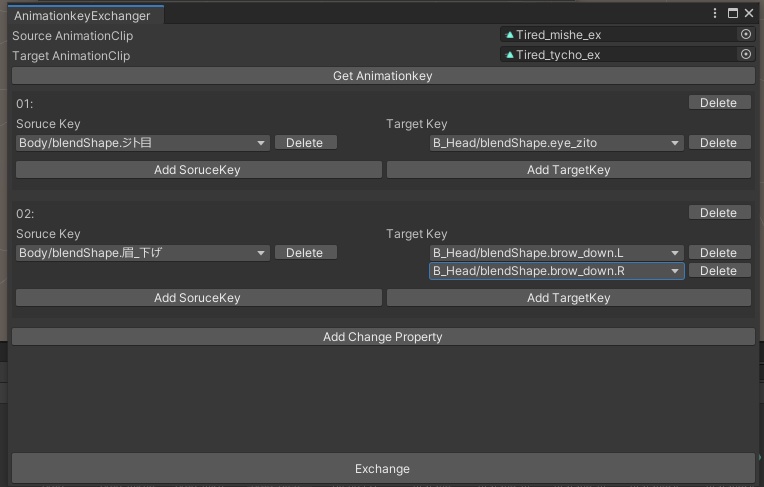Delete the brow_down.L target key

(x=719, y=253)
